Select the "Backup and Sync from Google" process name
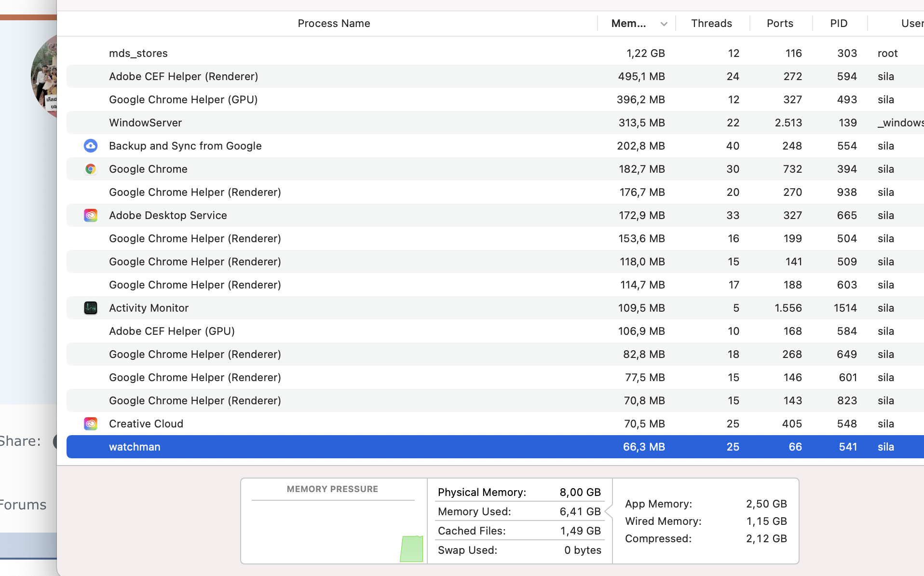The width and height of the screenshot is (924, 576). coord(185,146)
